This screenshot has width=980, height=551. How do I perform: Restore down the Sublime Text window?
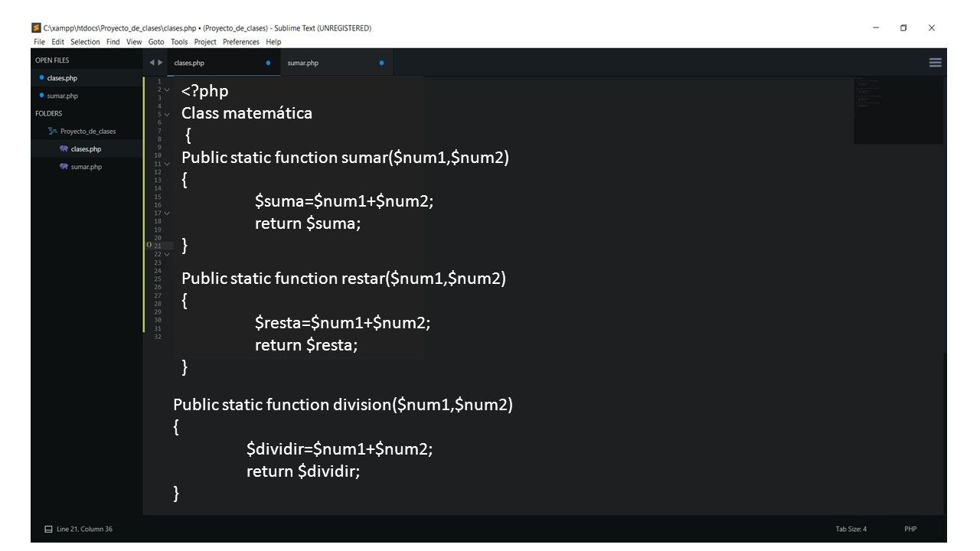[903, 28]
